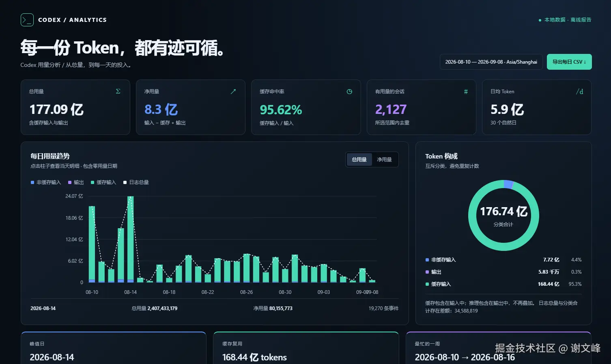Toggle 缓存输入 legend series in chart
This screenshot has width=611, height=364.
click(103, 182)
